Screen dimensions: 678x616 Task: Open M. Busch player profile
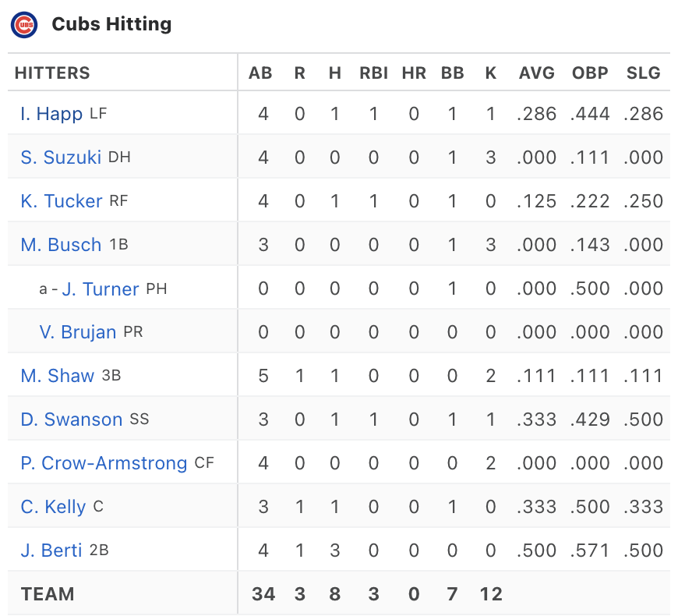click(61, 245)
